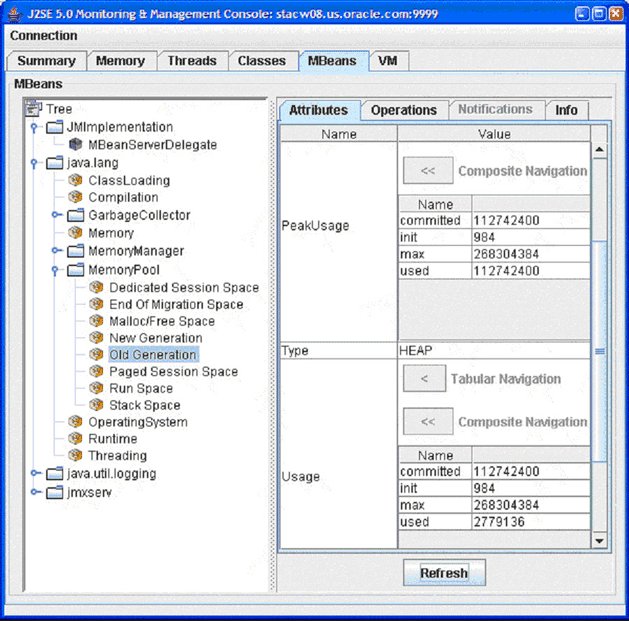The width and height of the screenshot is (629, 621).
Task: Expand the MemoryManager folder node
Action: click(x=56, y=251)
